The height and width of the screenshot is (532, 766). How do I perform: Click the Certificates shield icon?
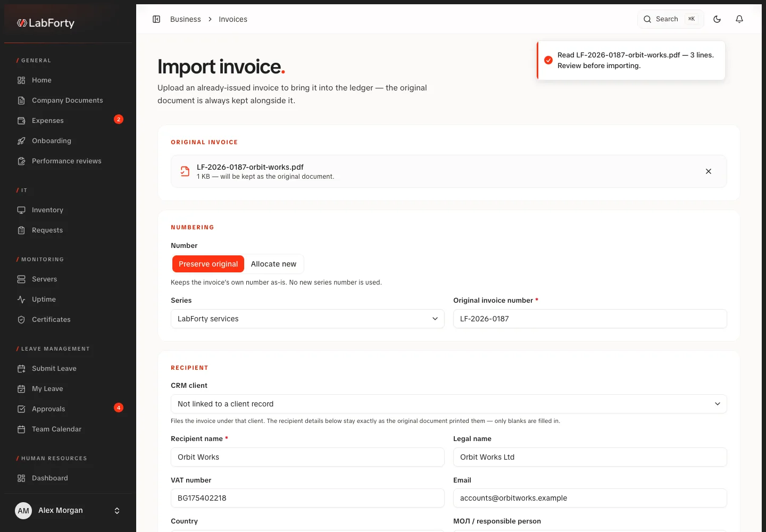pyautogui.click(x=21, y=320)
